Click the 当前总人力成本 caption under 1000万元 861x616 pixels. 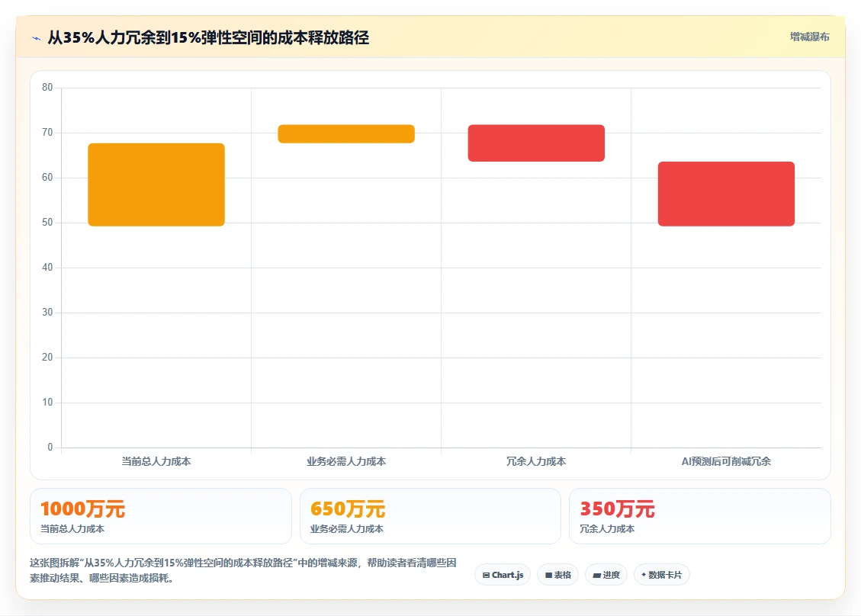coord(72,528)
